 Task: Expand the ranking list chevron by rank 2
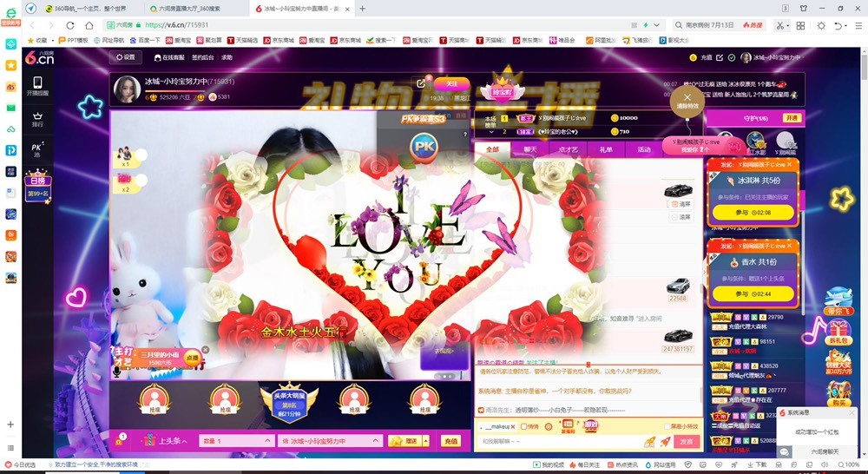pyautogui.click(x=491, y=132)
